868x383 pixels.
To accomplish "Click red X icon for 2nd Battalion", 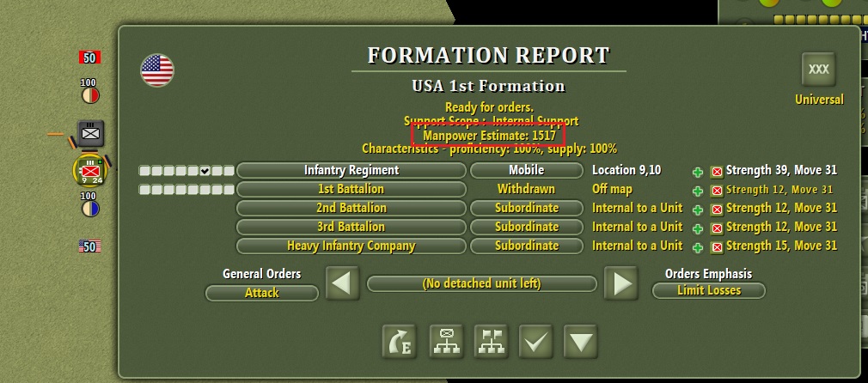I will (x=717, y=210).
